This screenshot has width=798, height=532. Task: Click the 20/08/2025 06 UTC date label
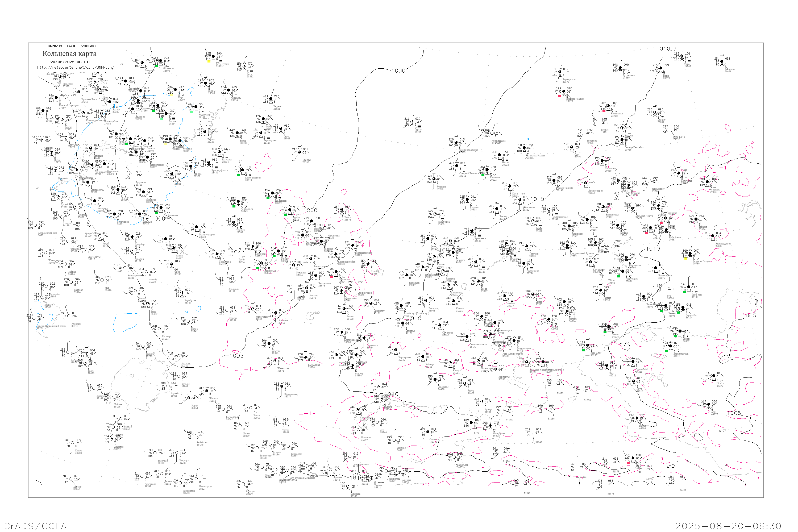point(70,62)
